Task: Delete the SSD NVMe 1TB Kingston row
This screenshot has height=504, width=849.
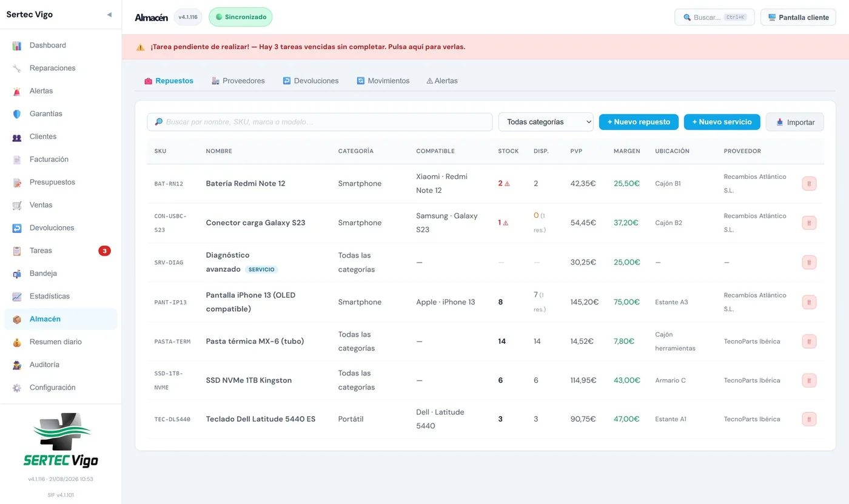Action: 809,380
